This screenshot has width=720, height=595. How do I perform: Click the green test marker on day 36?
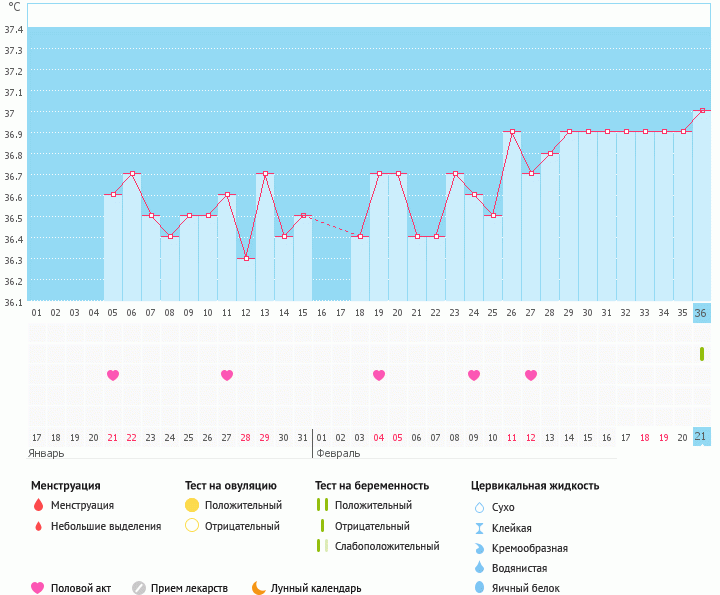702,354
